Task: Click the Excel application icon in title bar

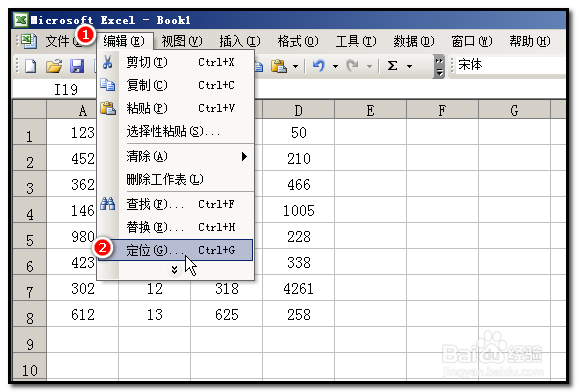Action: pos(21,20)
